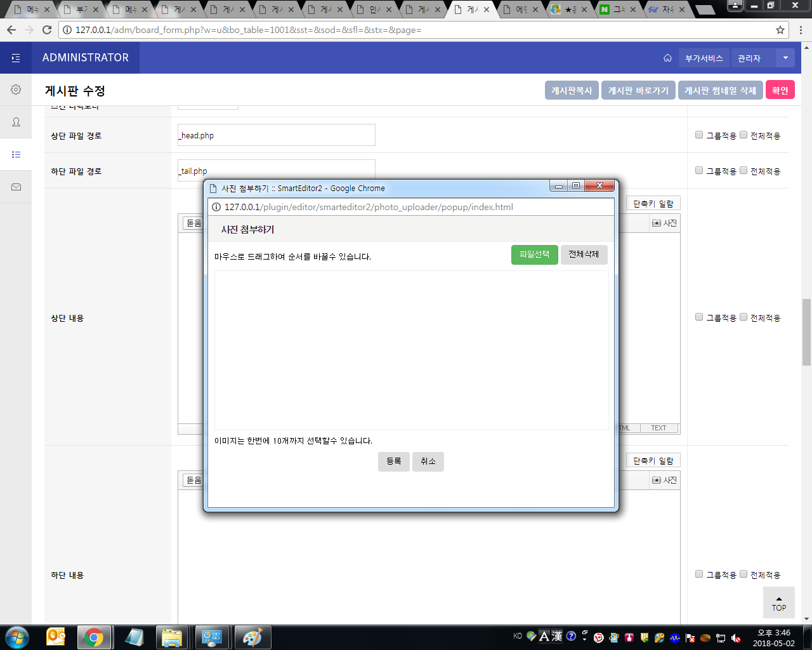Click the ADMINISTRATOR logo text
The height and width of the screenshot is (650, 812).
point(86,58)
